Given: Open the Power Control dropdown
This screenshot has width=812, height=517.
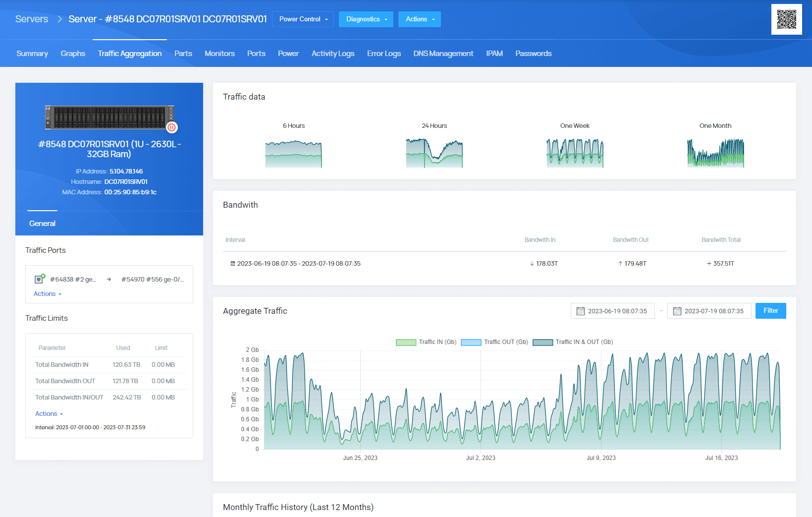Looking at the screenshot, I should (303, 19).
